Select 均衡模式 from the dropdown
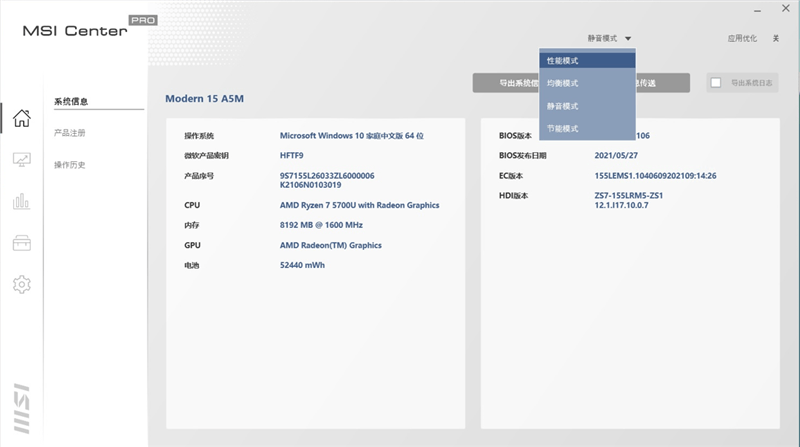The height and width of the screenshot is (447, 800). coord(587,83)
